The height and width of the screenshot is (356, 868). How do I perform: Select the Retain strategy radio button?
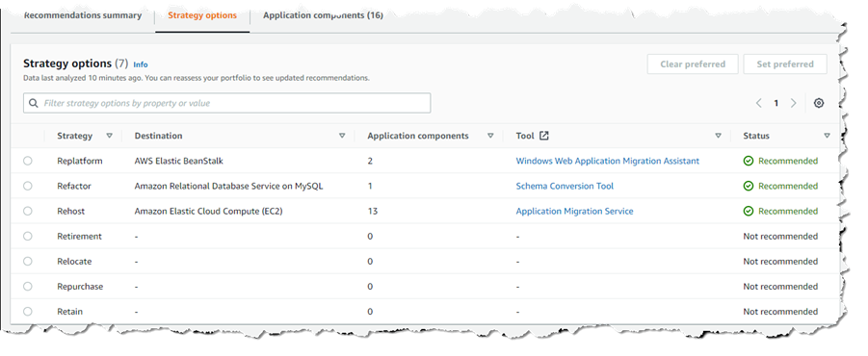tap(28, 312)
